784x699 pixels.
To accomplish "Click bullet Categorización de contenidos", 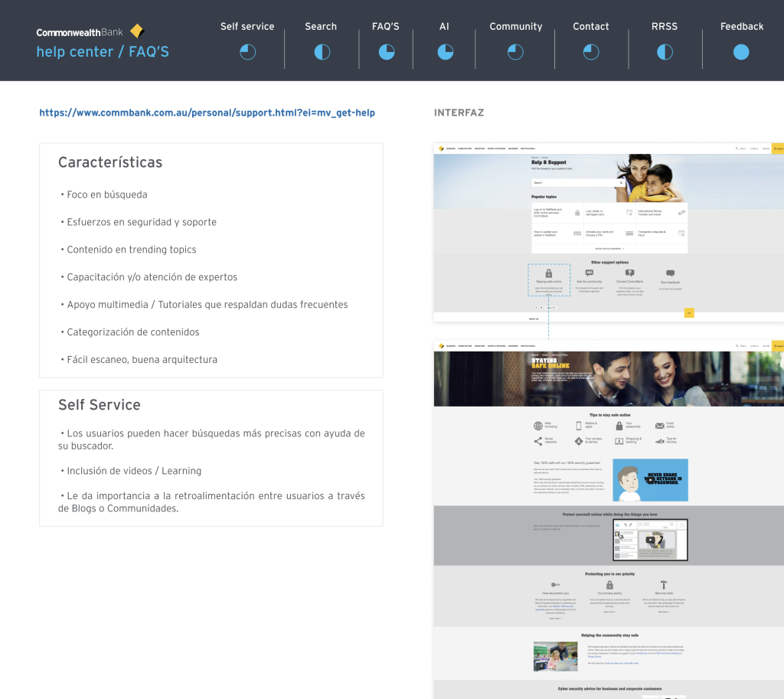I will tap(133, 332).
